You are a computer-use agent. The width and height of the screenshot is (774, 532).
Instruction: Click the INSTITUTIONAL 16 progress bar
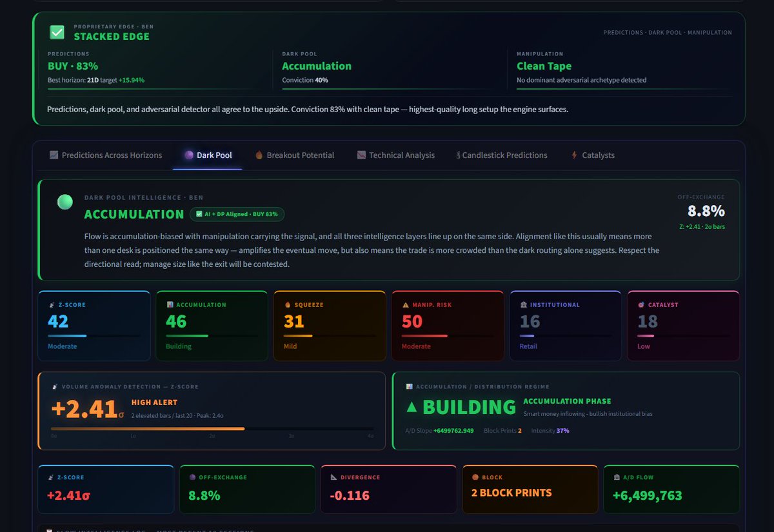[x=566, y=336]
